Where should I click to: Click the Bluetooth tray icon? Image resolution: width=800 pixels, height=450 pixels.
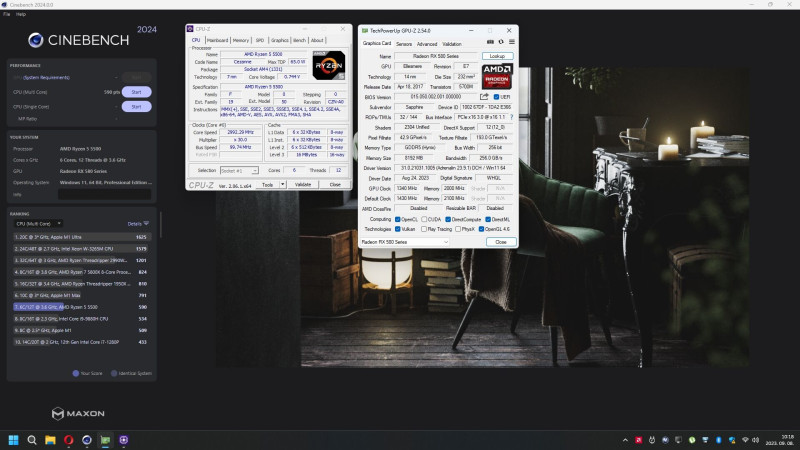(x=718, y=440)
